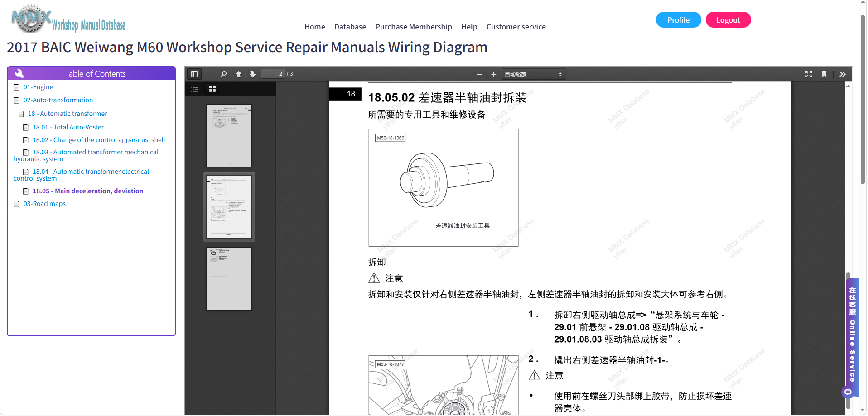868x416 pixels.
Task: Open the Help menu item
Action: coord(469,27)
